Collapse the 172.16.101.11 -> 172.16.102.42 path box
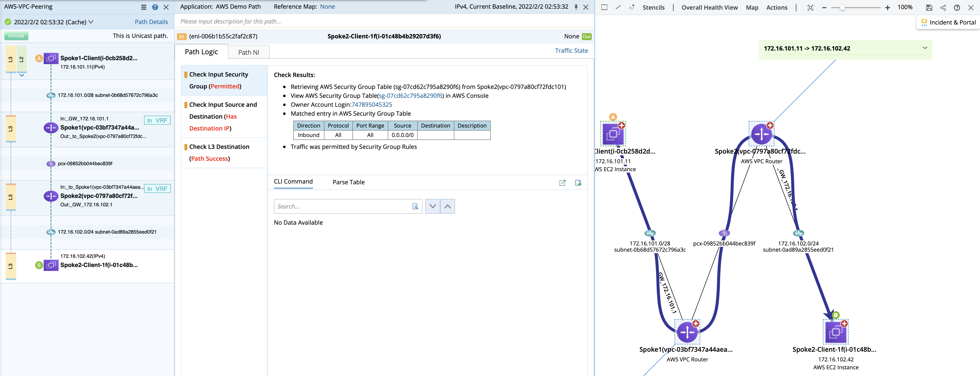Screen dimensions: 980x376 925,48
